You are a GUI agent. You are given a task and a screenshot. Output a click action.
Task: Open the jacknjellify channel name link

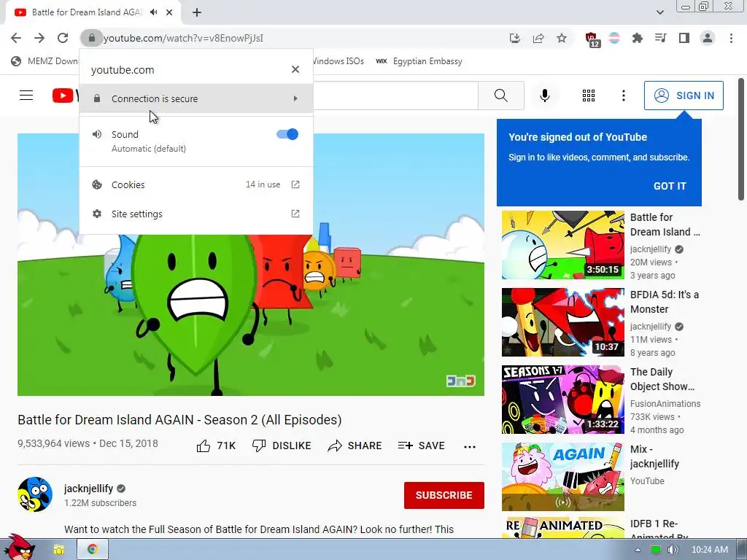coord(88,489)
